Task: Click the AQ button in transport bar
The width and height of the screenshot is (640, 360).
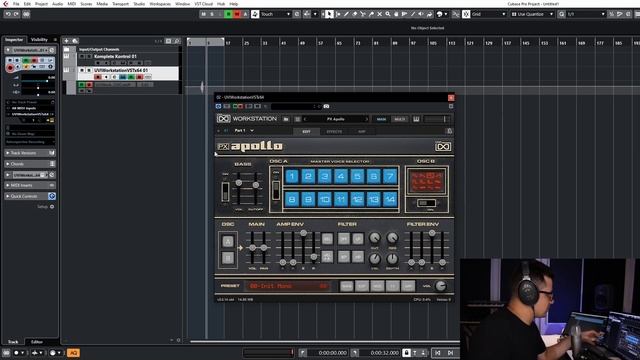Action: (x=73, y=353)
